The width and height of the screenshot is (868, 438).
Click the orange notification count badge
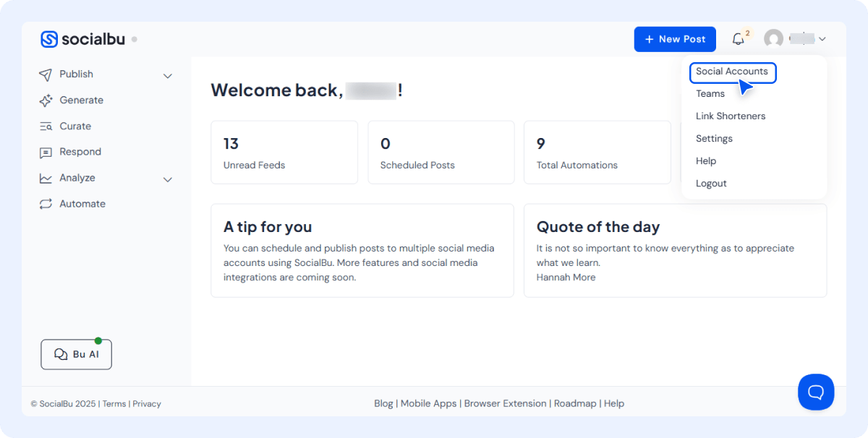(747, 32)
